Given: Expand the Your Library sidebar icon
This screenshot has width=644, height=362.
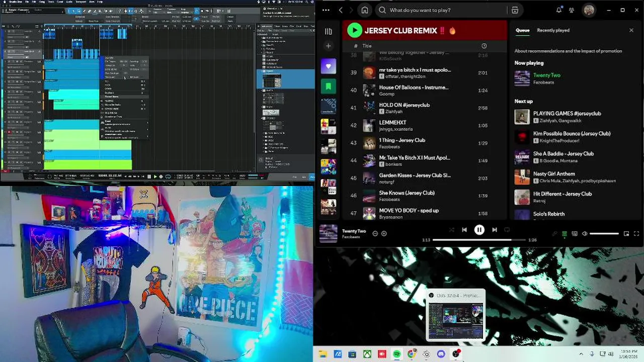Looking at the screenshot, I should tap(328, 31).
